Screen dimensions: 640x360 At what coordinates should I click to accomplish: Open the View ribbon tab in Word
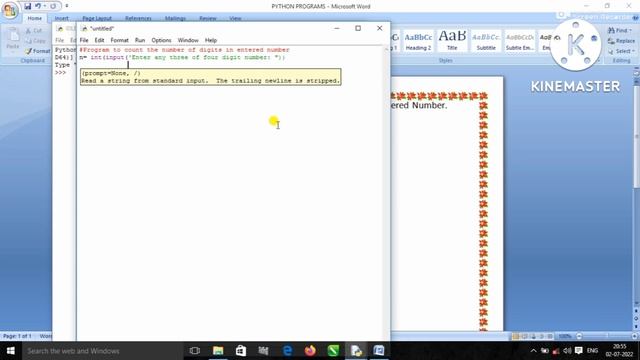[235, 18]
